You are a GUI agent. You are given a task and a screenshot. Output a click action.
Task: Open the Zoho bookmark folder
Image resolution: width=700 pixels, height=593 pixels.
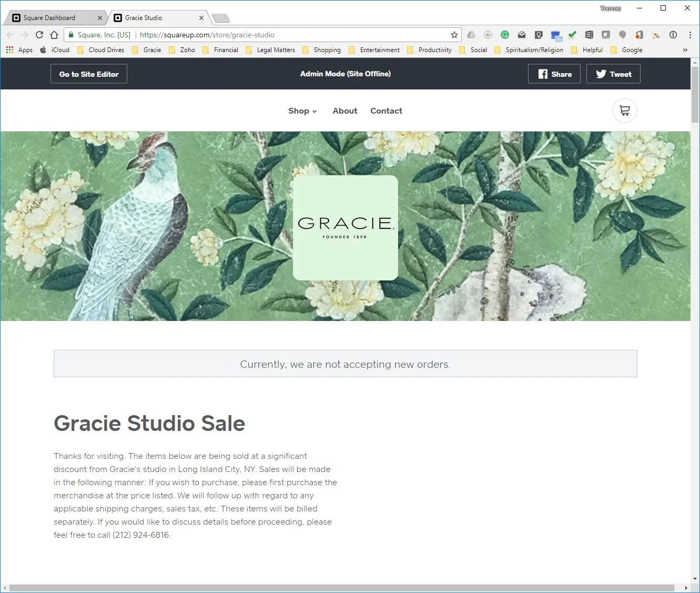[182, 50]
